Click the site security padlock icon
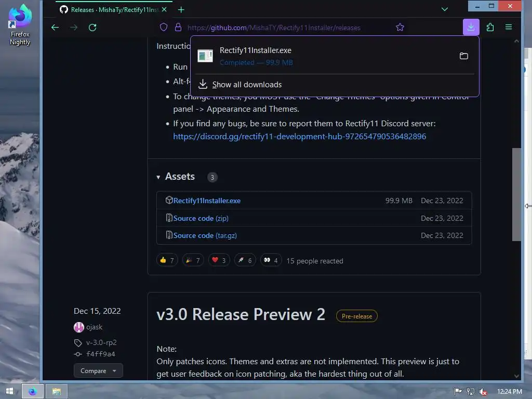The image size is (532, 399). (178, 27)
